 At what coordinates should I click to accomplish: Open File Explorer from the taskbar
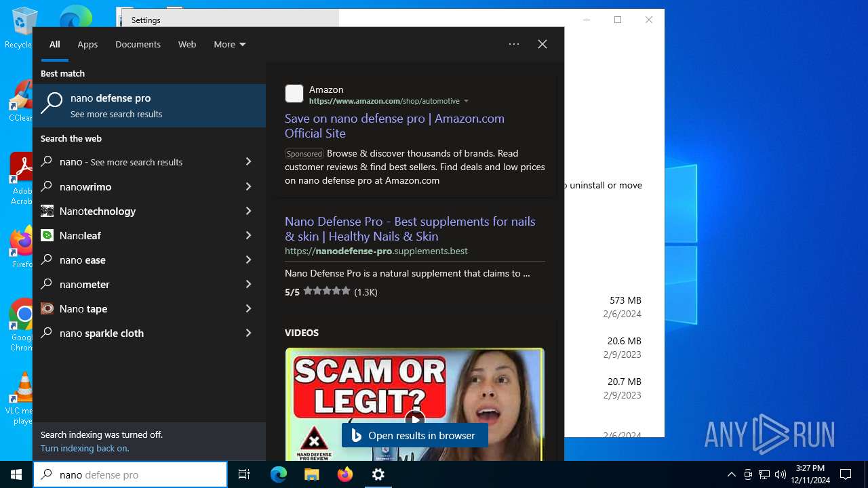click(x=311, y=474)
